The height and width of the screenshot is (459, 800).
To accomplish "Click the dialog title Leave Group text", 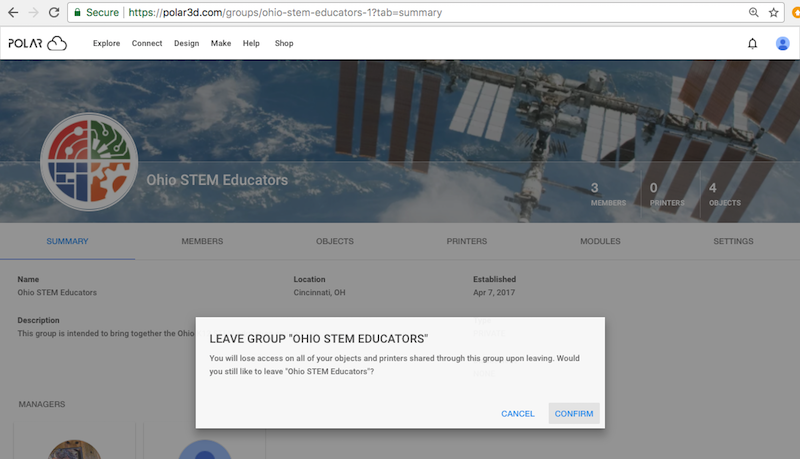I will (319, 339).
